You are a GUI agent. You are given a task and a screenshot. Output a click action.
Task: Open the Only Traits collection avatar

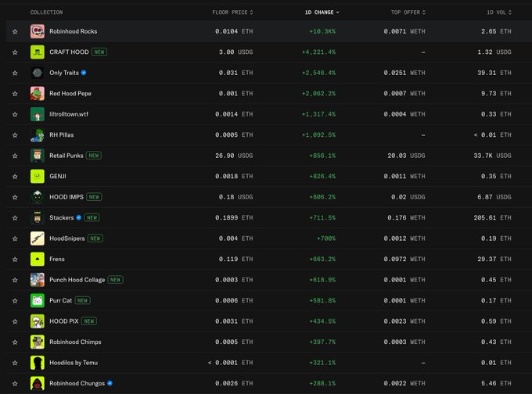(x=38, y=73)
